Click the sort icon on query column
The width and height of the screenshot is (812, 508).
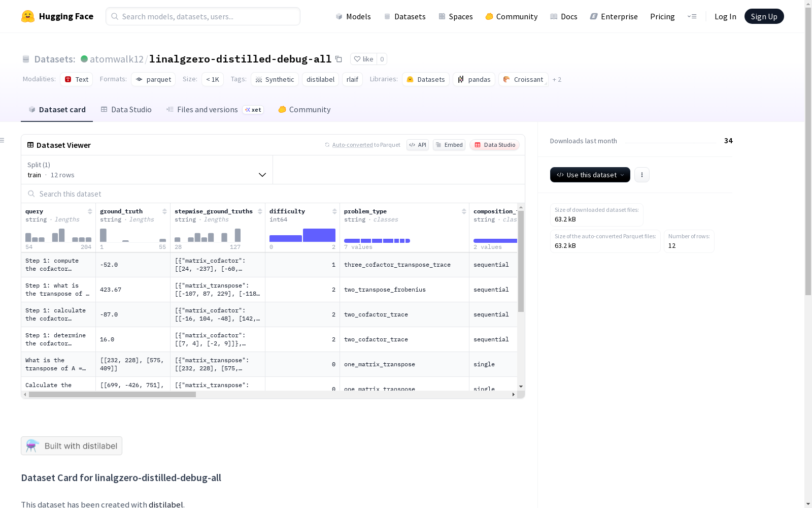click(x=90, y=211)
